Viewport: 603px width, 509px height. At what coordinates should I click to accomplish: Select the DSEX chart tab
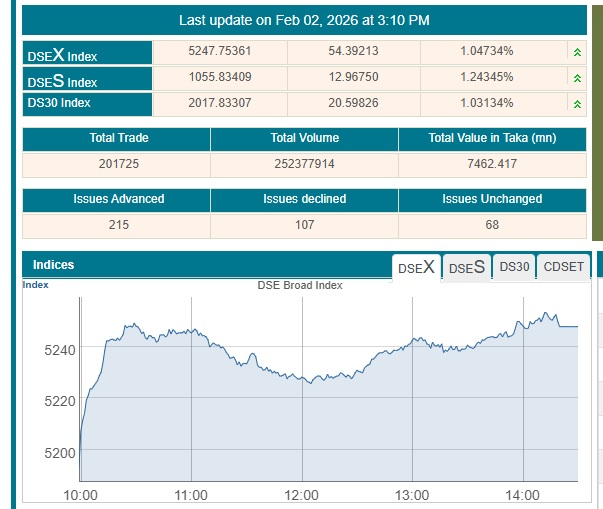416,267
